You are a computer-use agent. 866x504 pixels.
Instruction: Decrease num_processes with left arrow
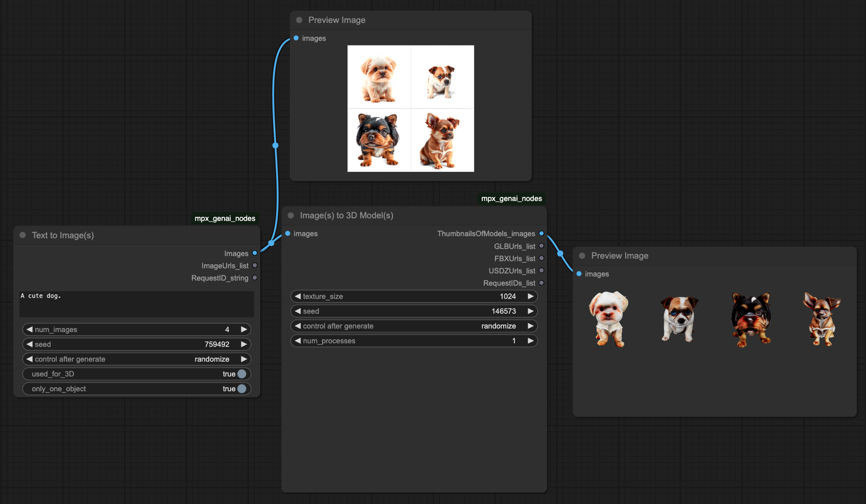298,341
